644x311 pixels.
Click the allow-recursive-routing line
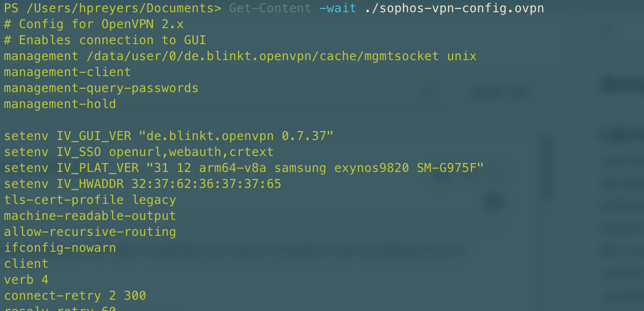[x=90, y=232]
